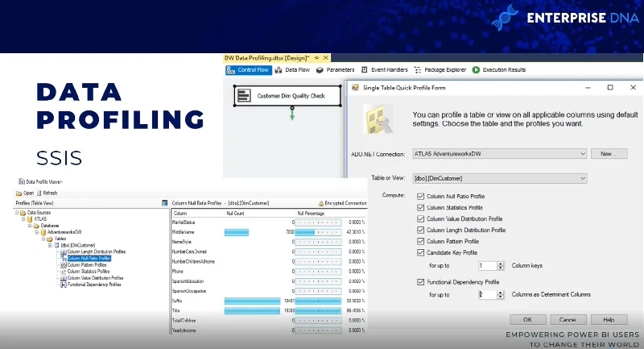This screenshot has height=349, width=644.
Task: Click the Parameters tab icon
Action: (320, 70)
